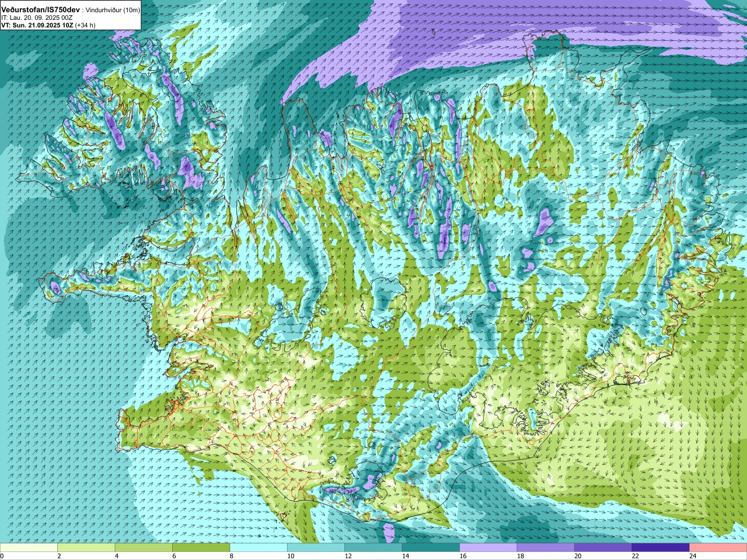Click the pale yellow 0–2 legend swatch
Image resolution: width=747 pixels, height=560 pixels.
29,548
